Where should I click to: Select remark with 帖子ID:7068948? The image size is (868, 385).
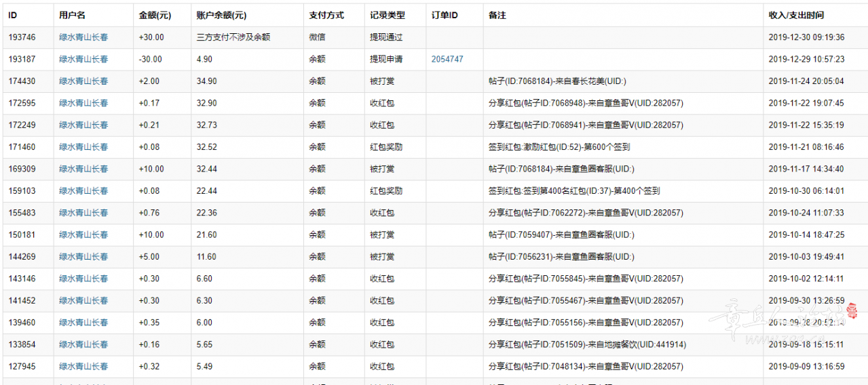point(586,103)
